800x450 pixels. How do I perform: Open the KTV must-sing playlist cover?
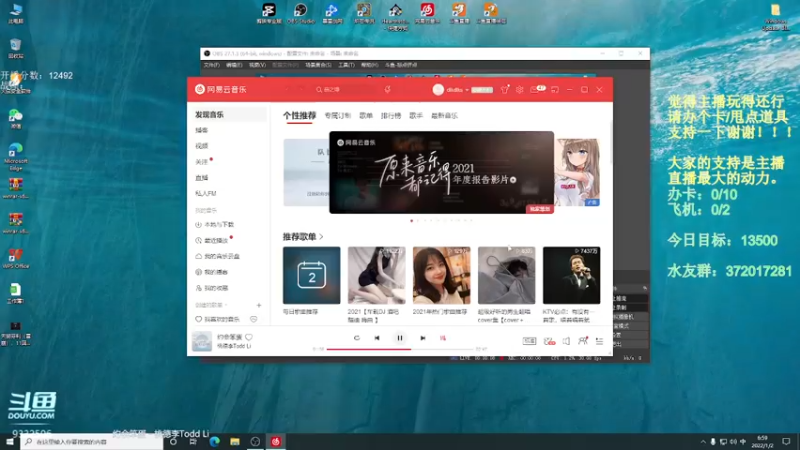pyautogui.click(x=571, y=276)
